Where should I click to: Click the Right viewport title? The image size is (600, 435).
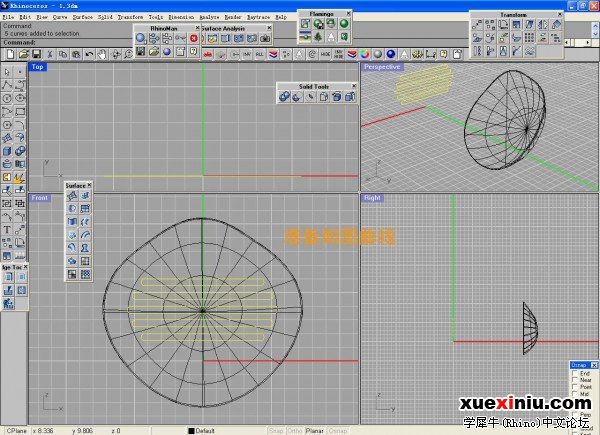click(x=372, y=198)
